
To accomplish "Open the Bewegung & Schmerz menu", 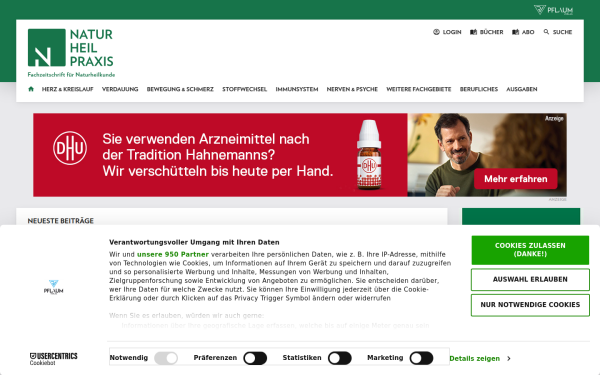I will coord(180,89).
